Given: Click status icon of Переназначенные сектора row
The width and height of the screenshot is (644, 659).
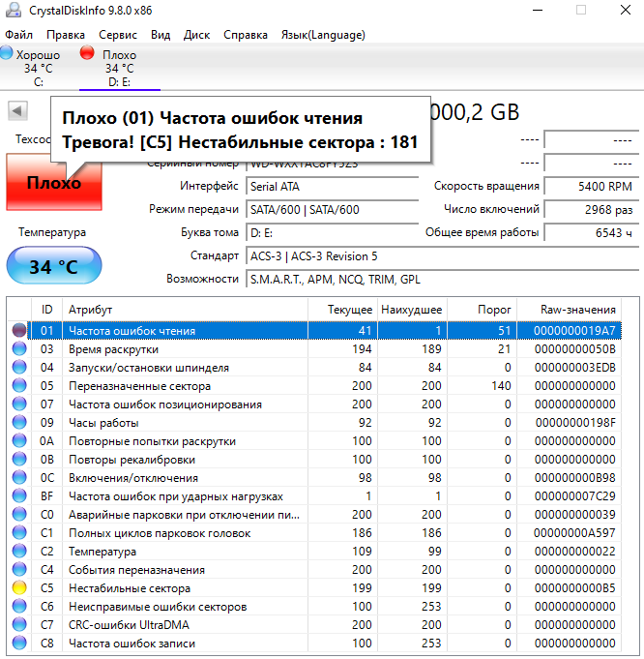Looking at the screenshot, I should [19, 385].
